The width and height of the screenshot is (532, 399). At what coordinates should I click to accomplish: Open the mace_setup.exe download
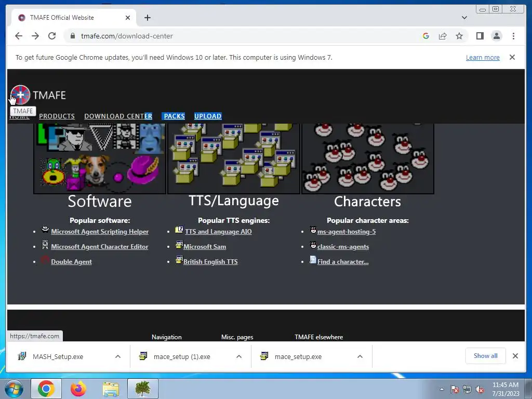tap(298, 356)
